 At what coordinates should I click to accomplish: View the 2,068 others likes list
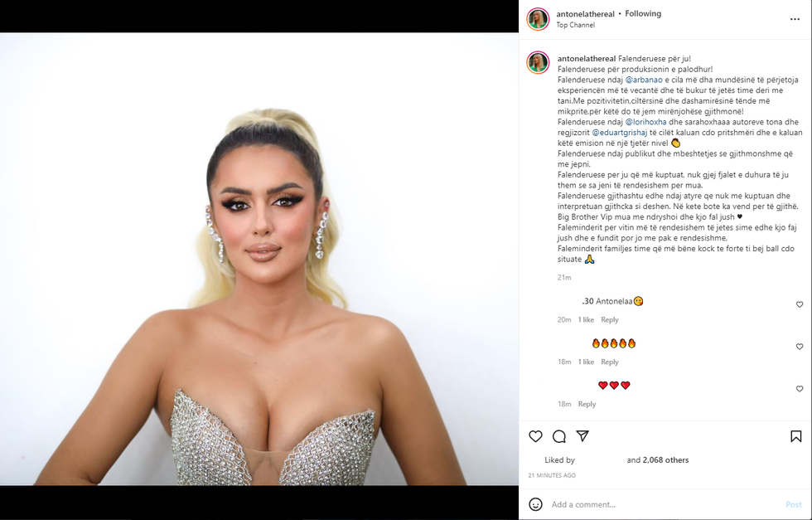pyautogui.click(x=665, y=459)
